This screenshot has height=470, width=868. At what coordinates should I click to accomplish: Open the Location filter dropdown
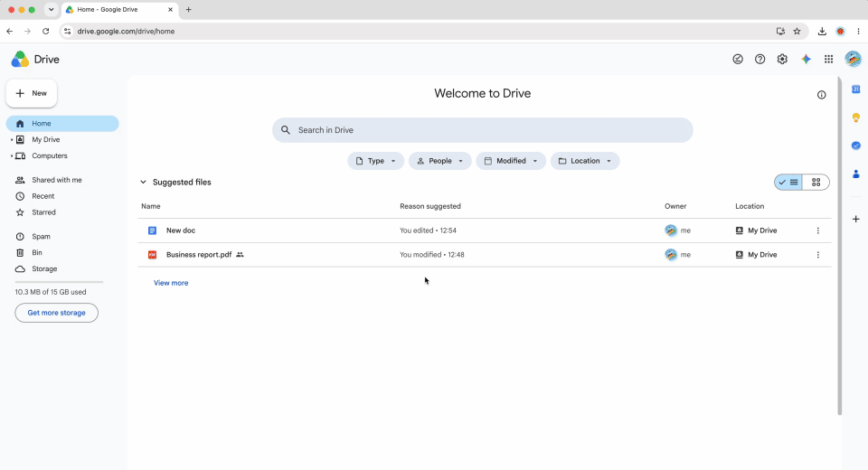click(x=585, y=161)
